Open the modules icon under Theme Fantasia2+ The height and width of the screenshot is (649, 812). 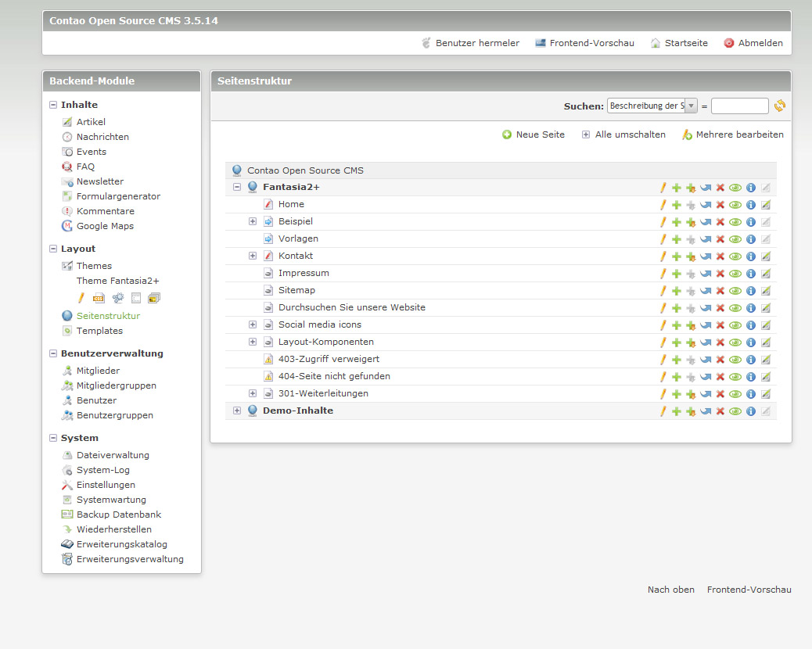coord(117,298)
